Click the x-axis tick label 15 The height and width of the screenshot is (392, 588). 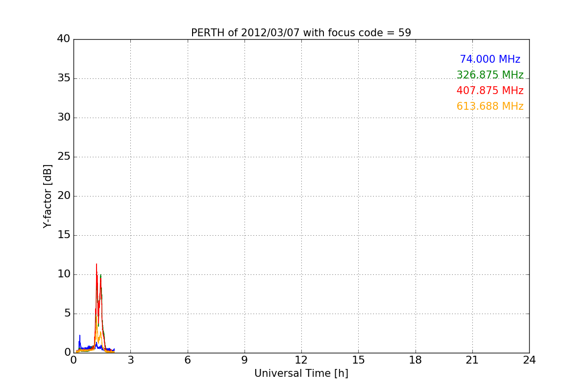358,360
